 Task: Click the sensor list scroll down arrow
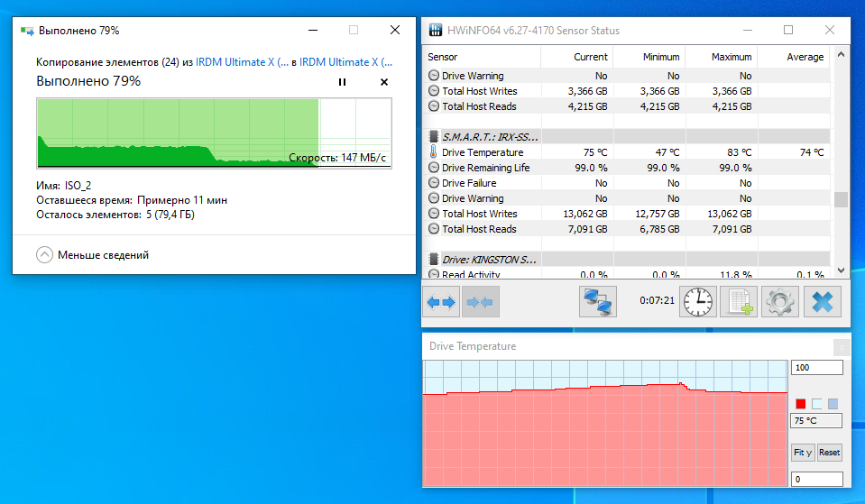[x=841, y=270]
